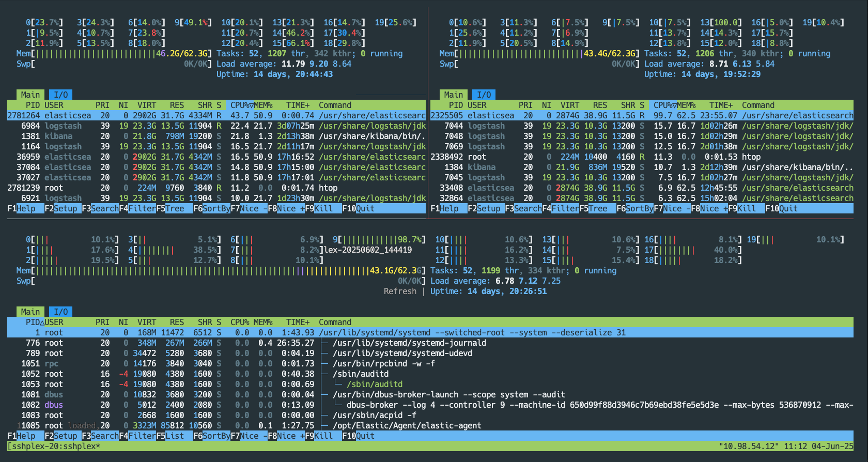Viewport: 868px width, 462px height.
Task: Select logstash process PID 7044
Action: (642, 126)
